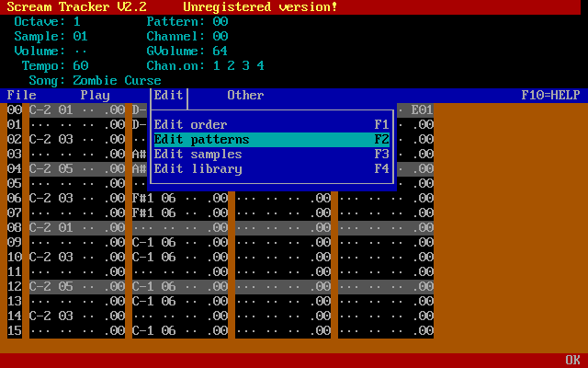
Task: Click the Sample value 01
Action: click(80, 36)
